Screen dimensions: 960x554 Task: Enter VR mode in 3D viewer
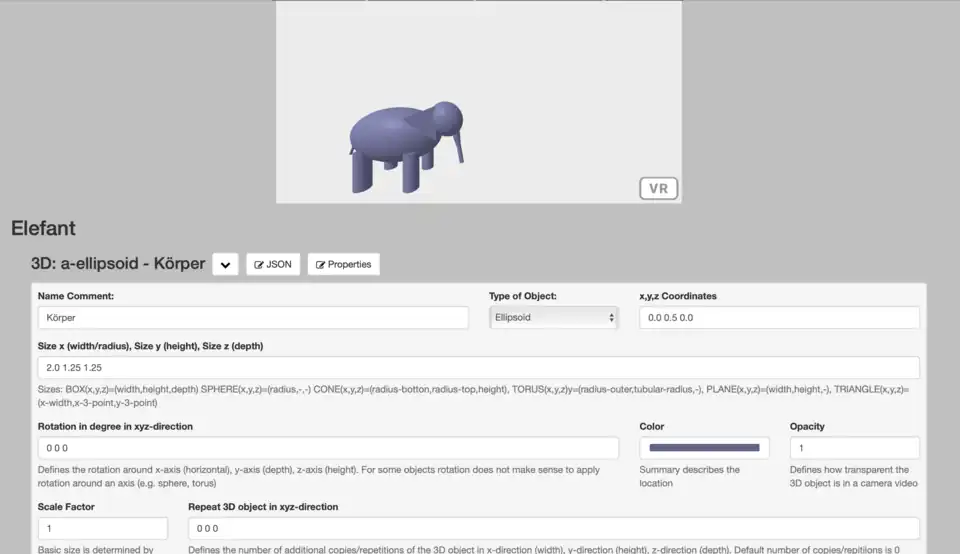coord(658,188)
